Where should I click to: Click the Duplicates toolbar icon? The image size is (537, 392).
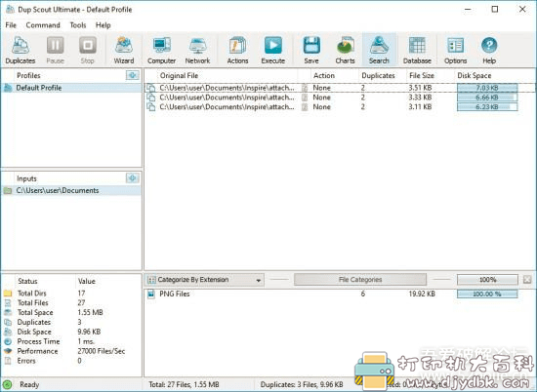click(x=21, y=51)
